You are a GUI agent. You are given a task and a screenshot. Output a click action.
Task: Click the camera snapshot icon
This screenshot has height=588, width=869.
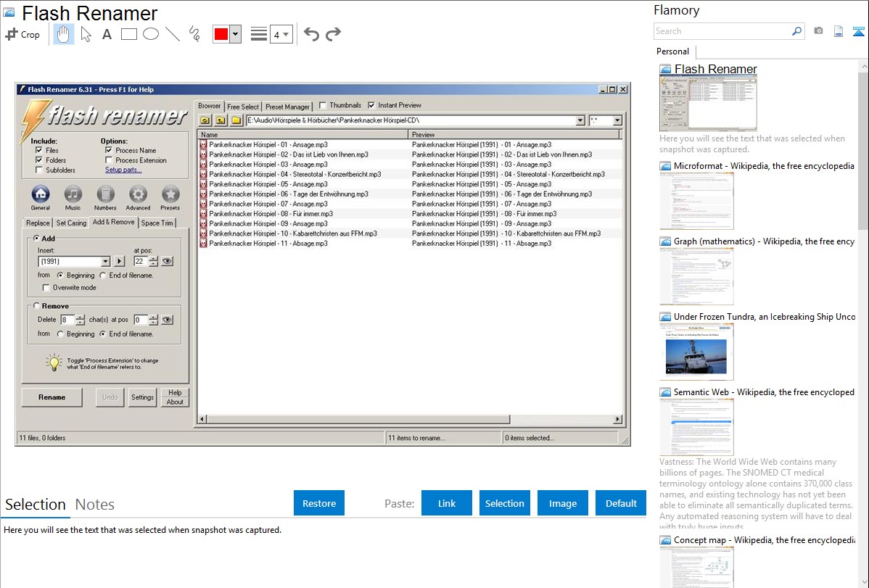click(818, 31)
